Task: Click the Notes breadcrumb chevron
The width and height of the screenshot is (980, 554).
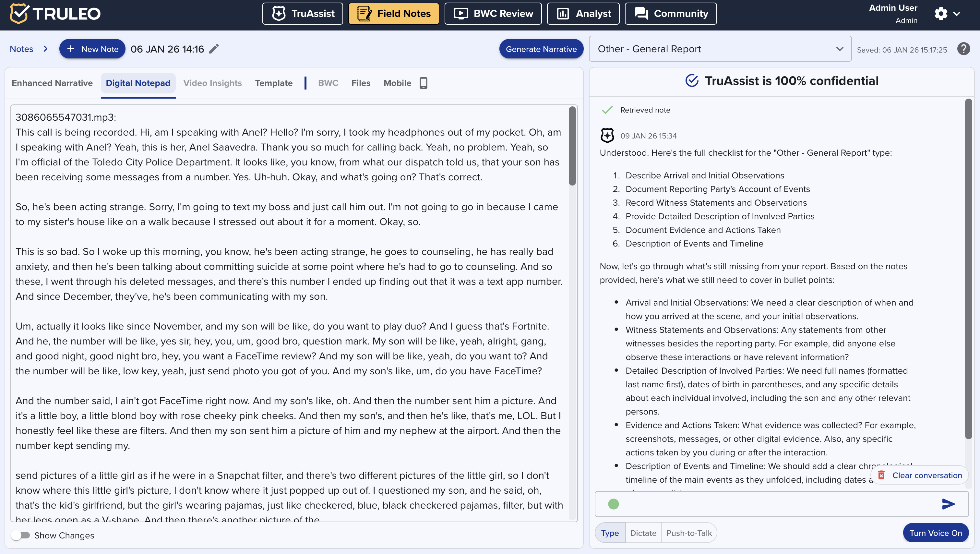Action: tap(46, 49)
